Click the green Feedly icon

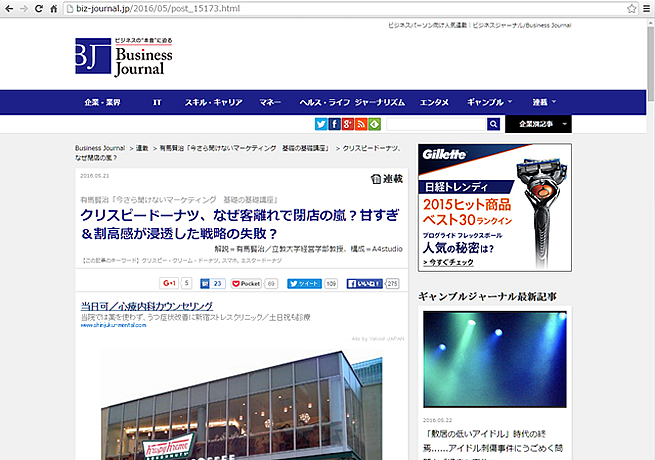click(x=374, y=124)
